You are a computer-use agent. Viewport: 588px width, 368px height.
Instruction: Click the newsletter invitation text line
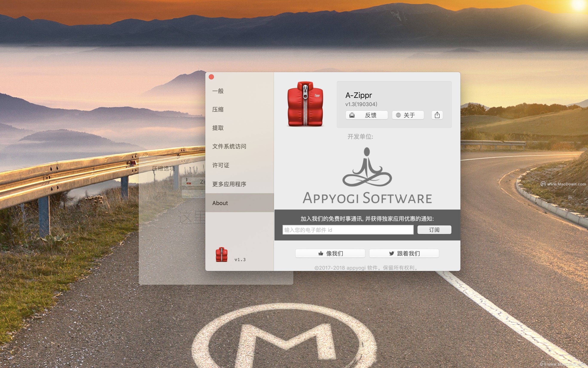coord(367,219)
